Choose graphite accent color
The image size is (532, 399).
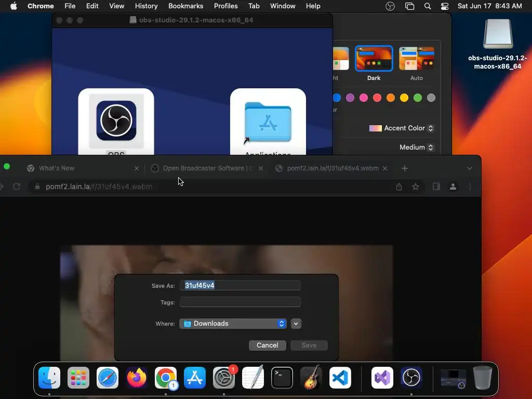click(x=431, y=98)
